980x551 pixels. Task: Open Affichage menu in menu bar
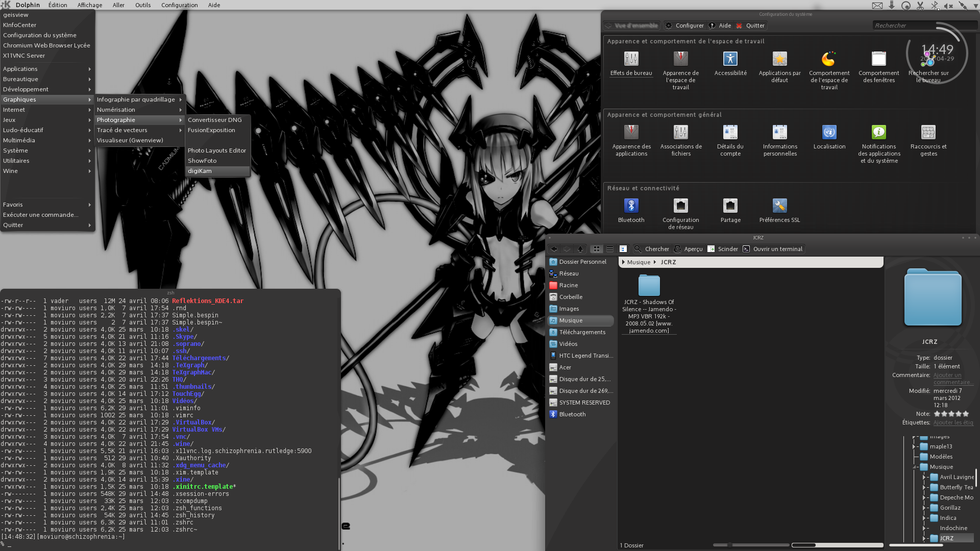[x=90, y=5]
